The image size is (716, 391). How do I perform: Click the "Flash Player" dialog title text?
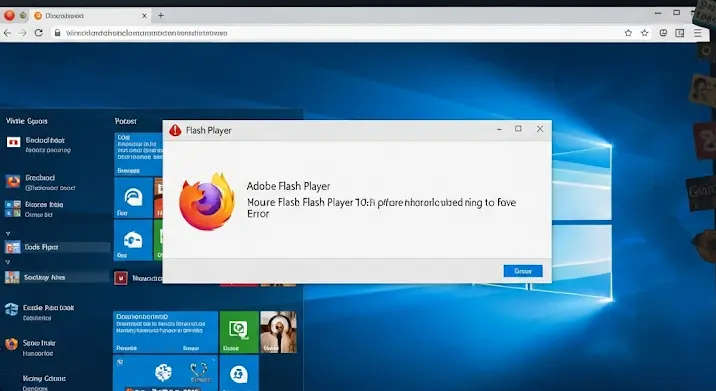click(209, 131)
